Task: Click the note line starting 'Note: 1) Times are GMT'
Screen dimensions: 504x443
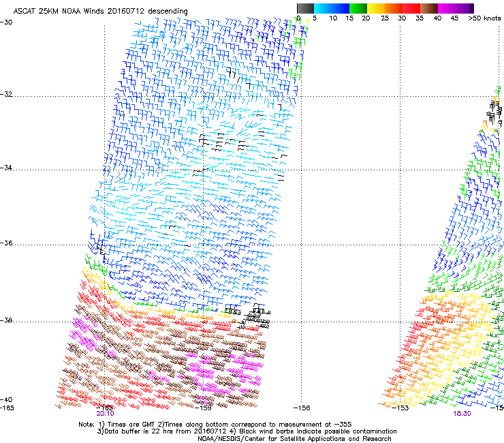Action: click(x=215, y=425)
